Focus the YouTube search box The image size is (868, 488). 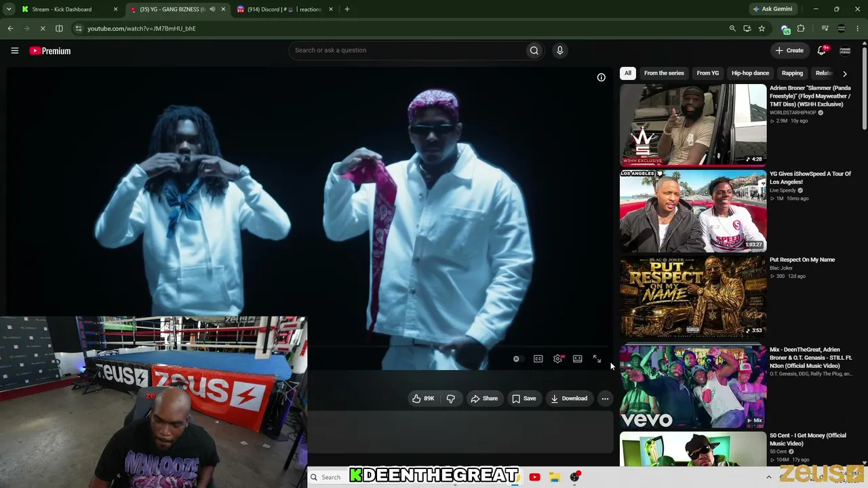[408, 50]
